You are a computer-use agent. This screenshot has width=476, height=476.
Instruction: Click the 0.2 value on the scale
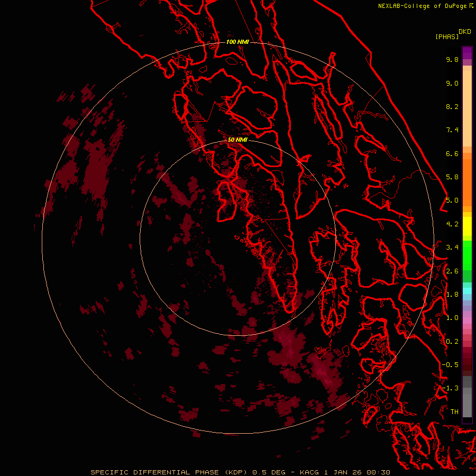pyautogui.click(x=452, y=342)
